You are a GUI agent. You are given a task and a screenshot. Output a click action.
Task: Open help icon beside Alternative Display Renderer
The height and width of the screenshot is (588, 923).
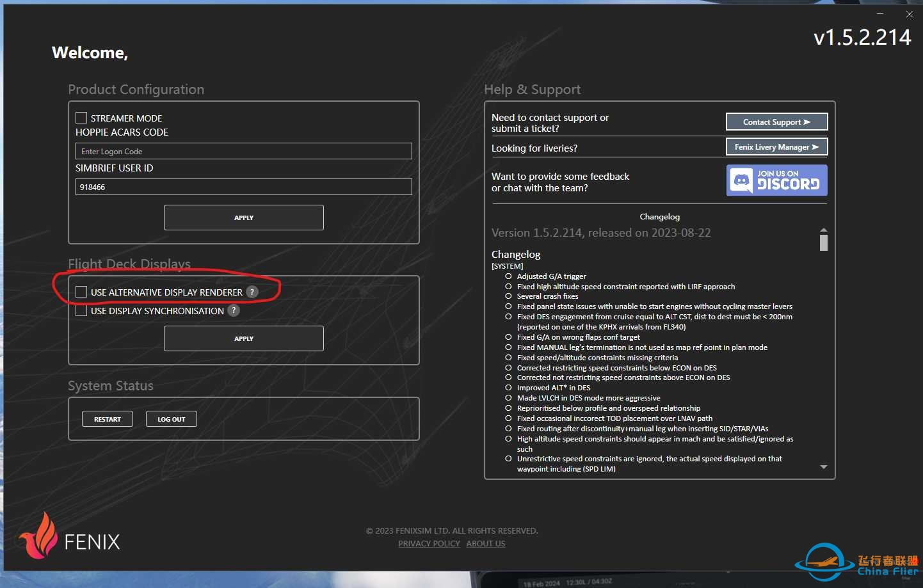click(252, 292)
